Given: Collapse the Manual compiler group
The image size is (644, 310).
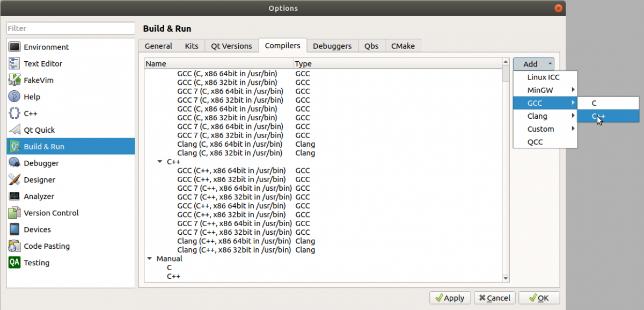Looking at the screenshot, I should pyautogui.click(x=149, y=258).
